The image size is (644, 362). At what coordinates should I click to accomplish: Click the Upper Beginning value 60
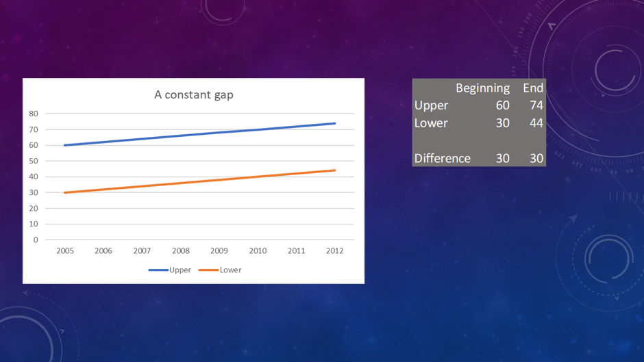coord(503,105)
